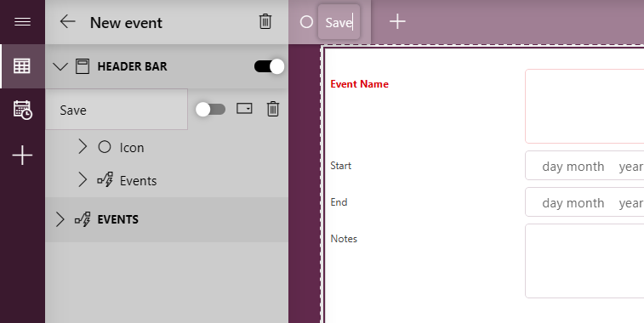
Task: Select the table grid sidebar icon
Action: pyautogui.click(x=22, y=66)
